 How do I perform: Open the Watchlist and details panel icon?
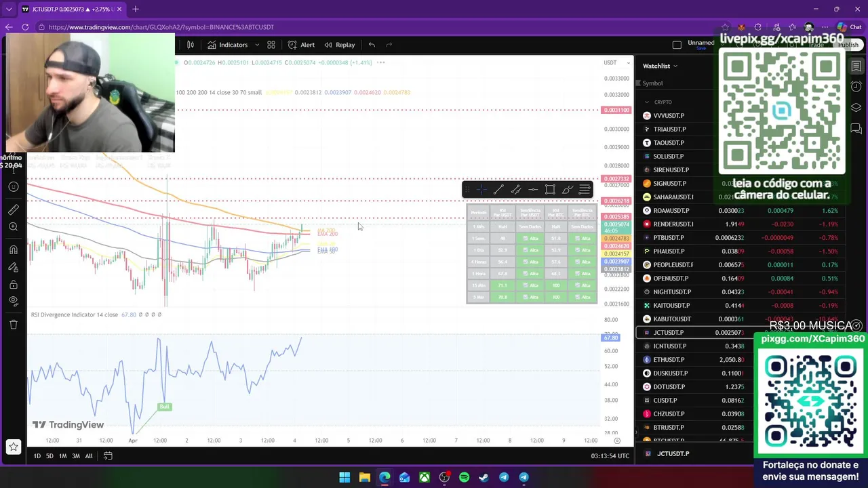click(856, 66)
